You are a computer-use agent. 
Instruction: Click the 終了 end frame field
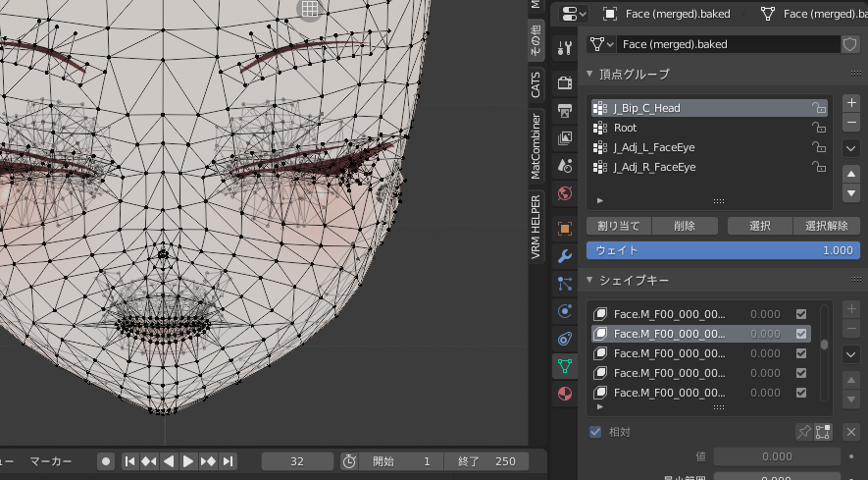(x=486, y=461)
